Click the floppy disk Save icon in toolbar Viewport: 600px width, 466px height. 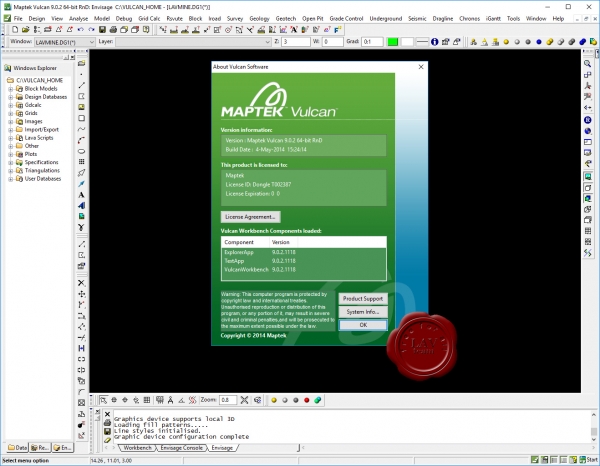coord(102,29)
